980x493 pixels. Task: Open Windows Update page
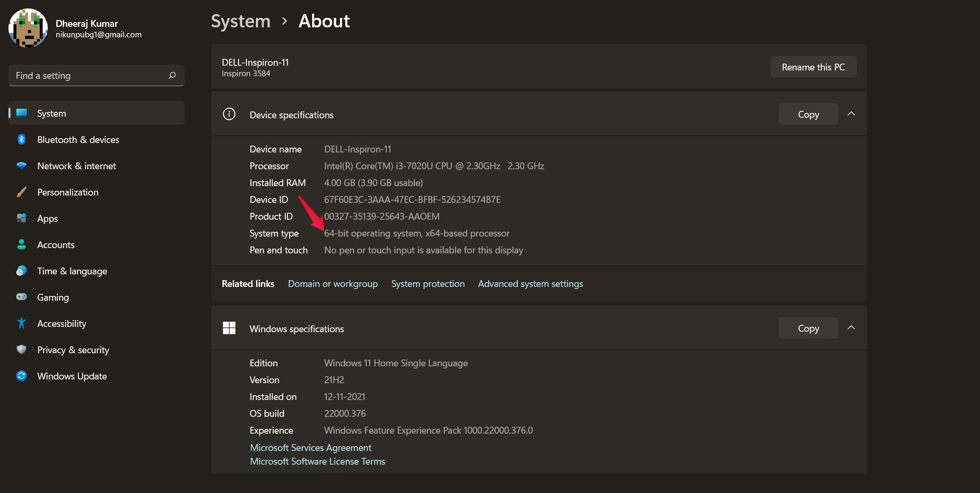pos(96,376)
